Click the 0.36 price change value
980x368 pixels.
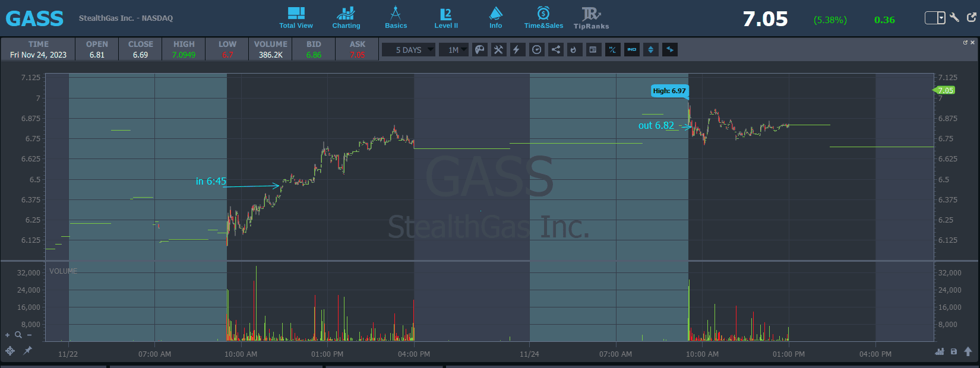point(884,20)
